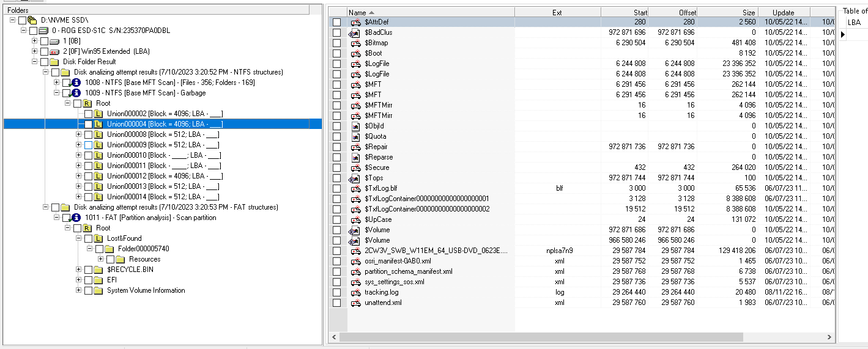Click the $BadClus file icon
The height and width of the screenshot is (349, 868).
click(355, 32)
